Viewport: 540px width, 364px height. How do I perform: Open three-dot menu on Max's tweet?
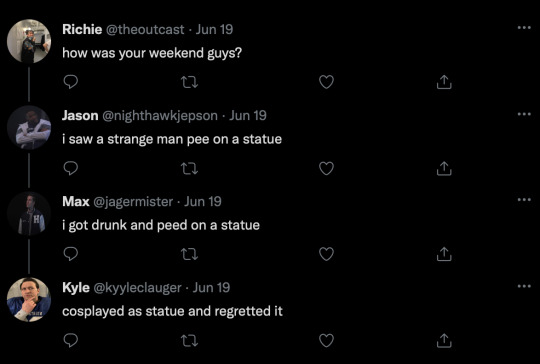[x=524, y=199]
